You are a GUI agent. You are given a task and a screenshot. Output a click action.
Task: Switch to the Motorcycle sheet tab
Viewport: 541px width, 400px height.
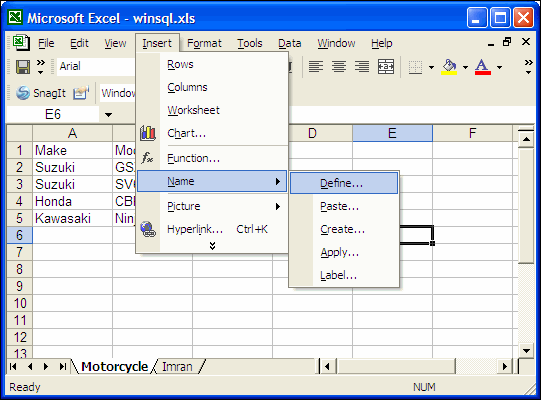point(115,367)
